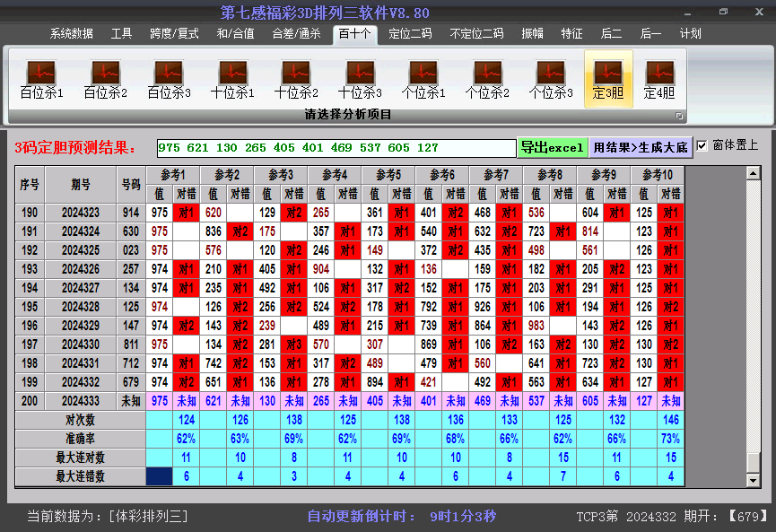Image resolution: width=776 pixels, height=532 pixels.
Task: Click the 最大连对数 row label
Action: [x=80, y=458]
